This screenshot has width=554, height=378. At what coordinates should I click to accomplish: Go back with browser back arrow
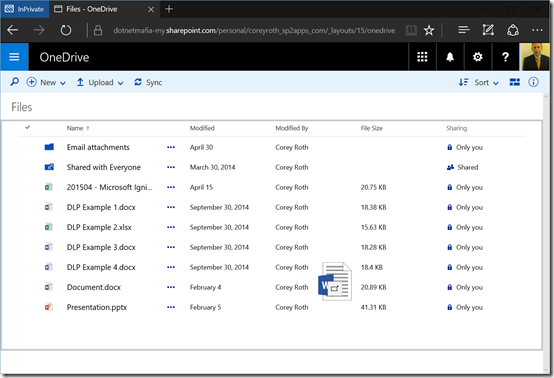(x=13, y=30)
